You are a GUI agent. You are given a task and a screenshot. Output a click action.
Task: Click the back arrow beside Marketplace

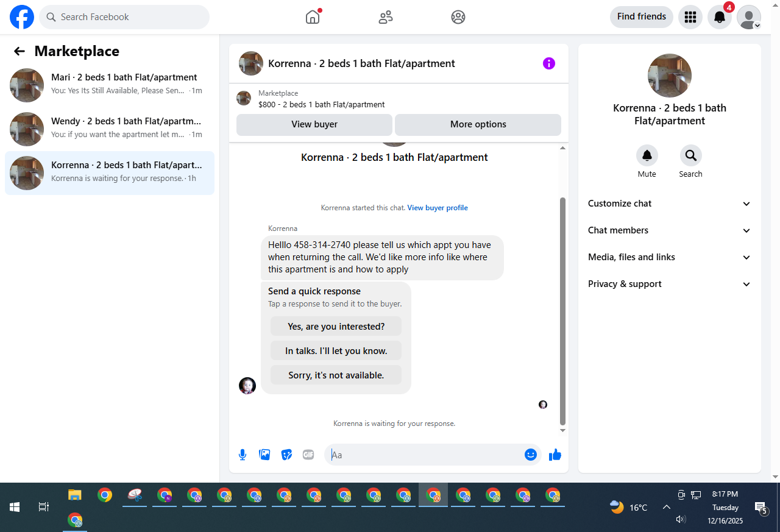19,51
